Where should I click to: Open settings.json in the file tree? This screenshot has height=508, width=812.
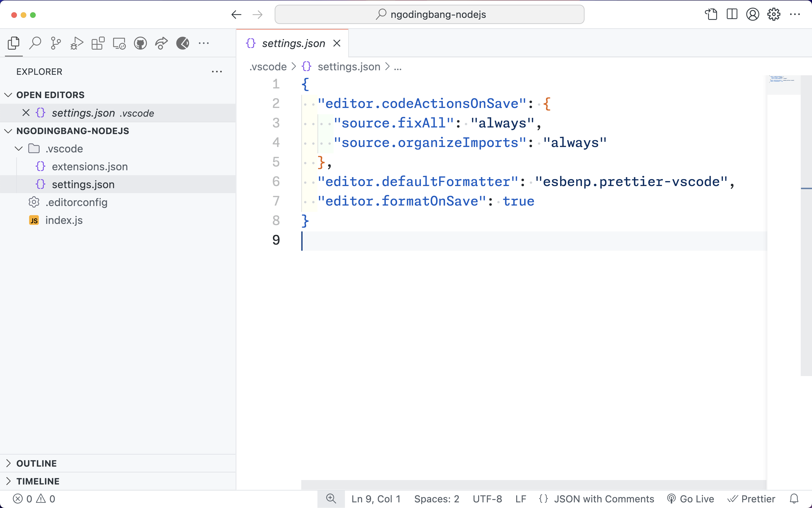[118, 184]
